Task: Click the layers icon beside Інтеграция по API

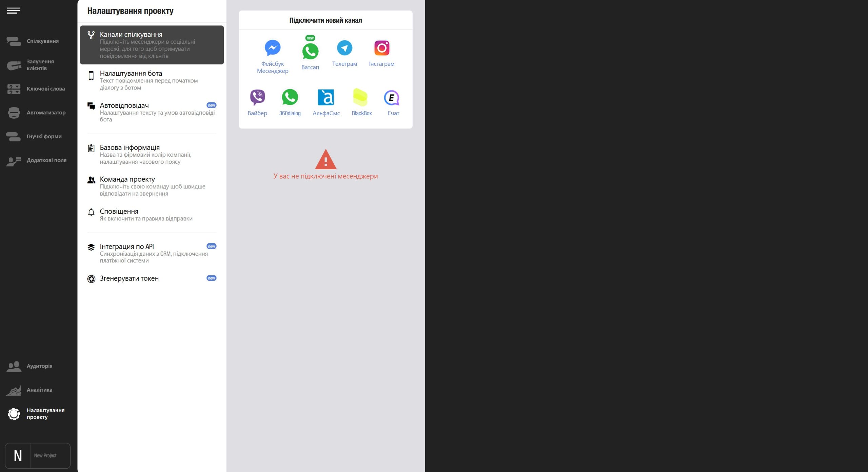Action: point(91,247)
